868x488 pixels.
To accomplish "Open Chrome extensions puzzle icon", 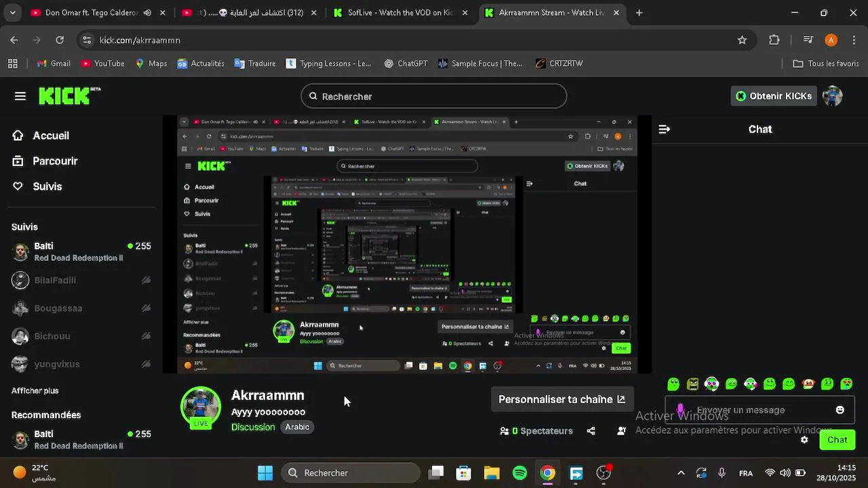I will [x=774, y=40].
